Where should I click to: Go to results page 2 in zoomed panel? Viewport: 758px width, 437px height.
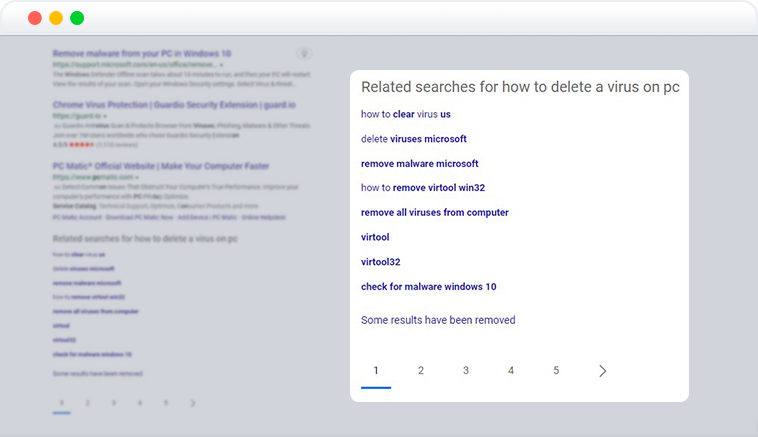click(421, 370)
